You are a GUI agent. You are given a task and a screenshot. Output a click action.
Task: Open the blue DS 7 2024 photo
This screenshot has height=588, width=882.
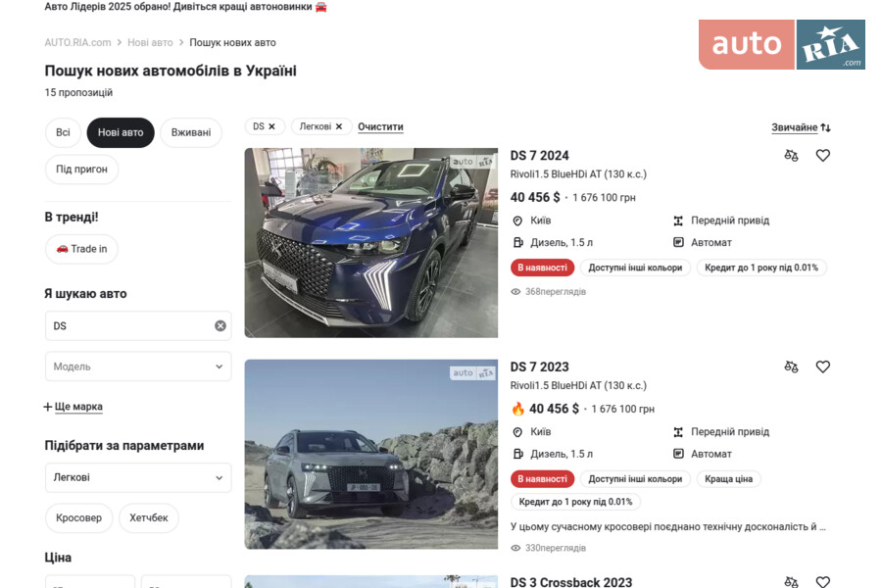click(371, 243)
